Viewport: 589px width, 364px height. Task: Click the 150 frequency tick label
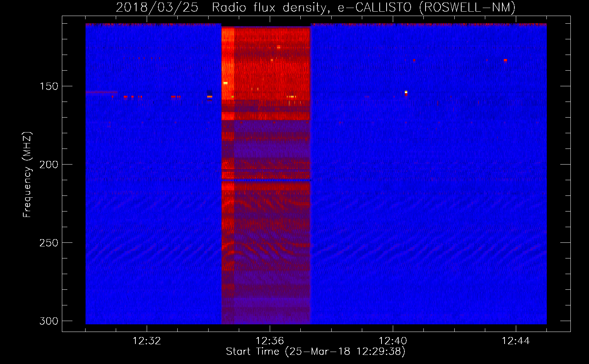49,86
